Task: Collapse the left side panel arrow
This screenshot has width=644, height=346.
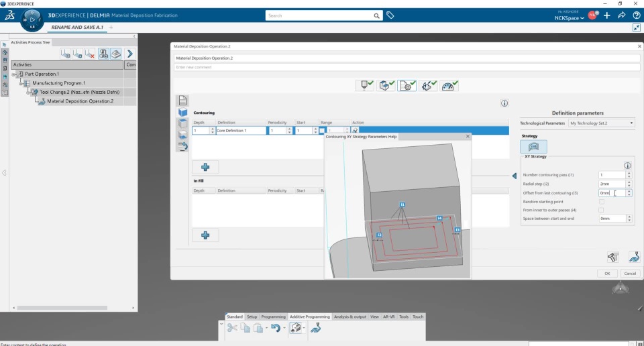Action: (4, 173)
